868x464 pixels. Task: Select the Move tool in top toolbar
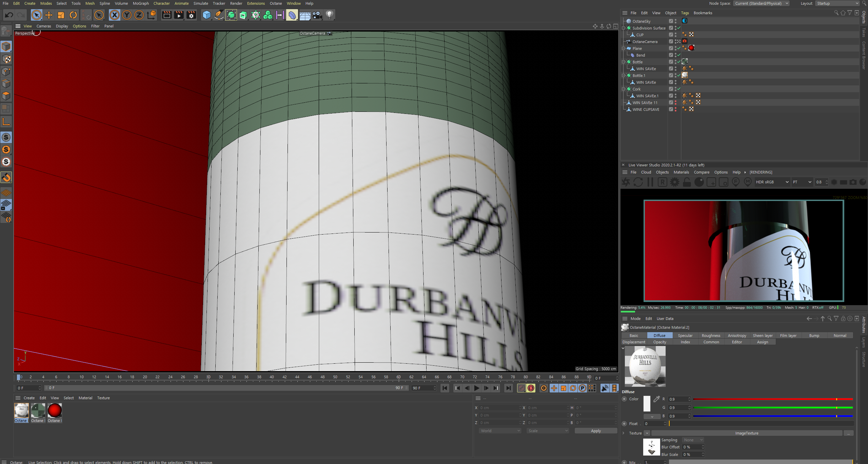(49, 15)
